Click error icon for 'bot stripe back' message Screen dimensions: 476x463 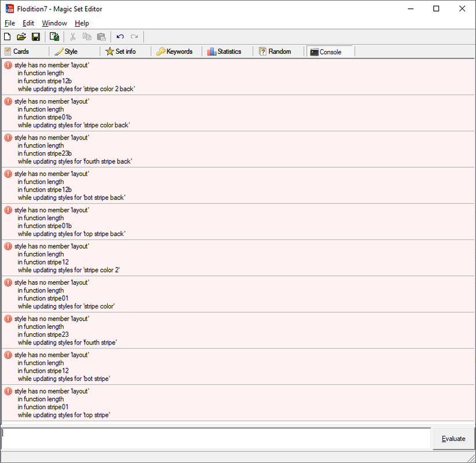8,174
